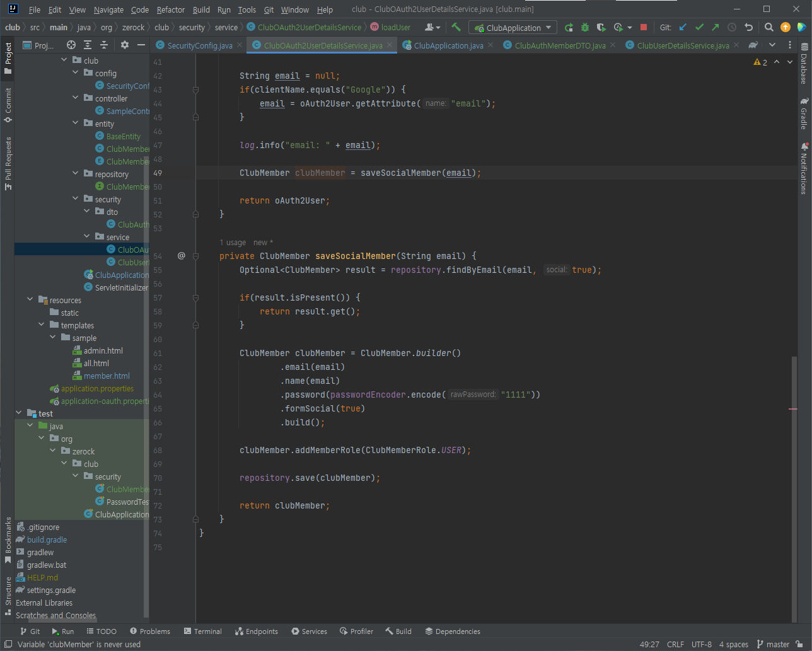This screenshot has height=651, width=812.
Task: Start debugging with the Debug bug icon
Action: click(x=584, y=27)
